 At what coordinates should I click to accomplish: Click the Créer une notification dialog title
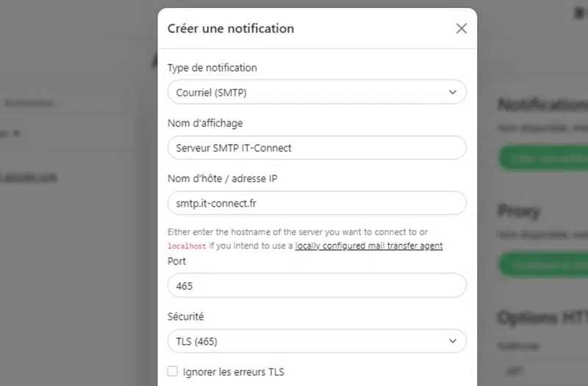pyautogui.click(x=231, y=29)
